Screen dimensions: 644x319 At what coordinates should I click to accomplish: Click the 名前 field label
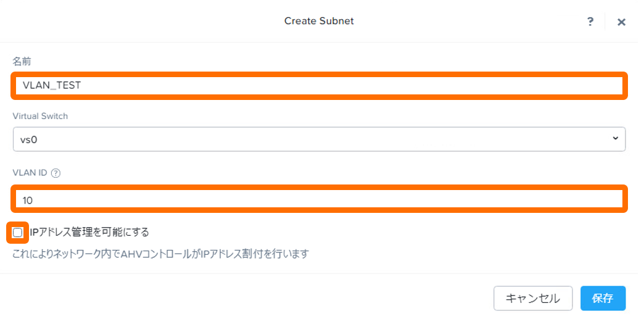pyautogui.click(x=22, y=60)
